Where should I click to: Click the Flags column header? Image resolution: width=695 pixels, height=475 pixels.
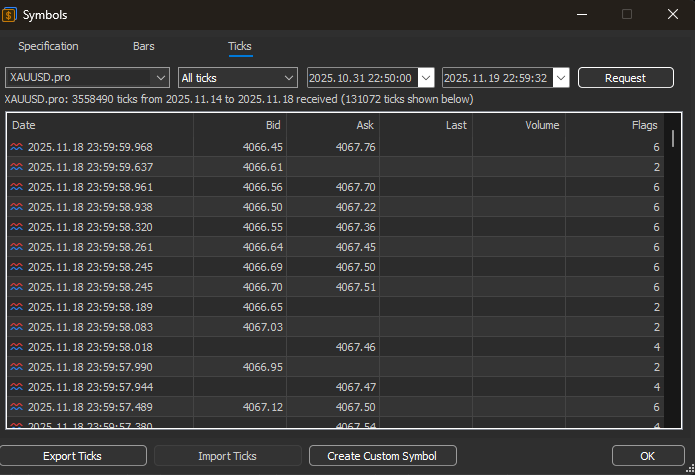pos(614,125)
